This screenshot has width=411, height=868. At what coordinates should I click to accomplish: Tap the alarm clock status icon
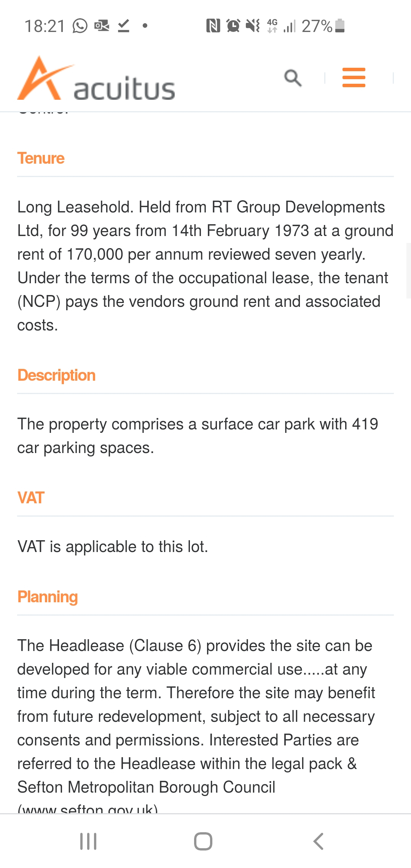click(233, 26)
